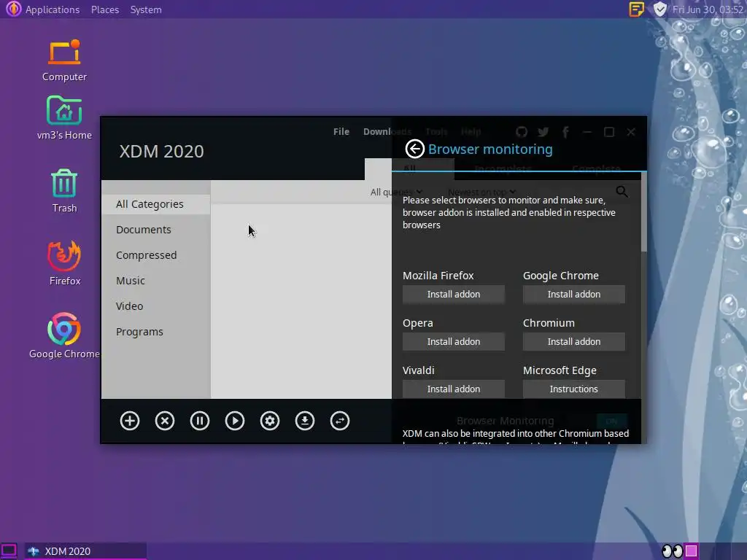Open the All queues dropdown
Image resolution: width=747 pixels, height=560 pixels.
point(396,192)
